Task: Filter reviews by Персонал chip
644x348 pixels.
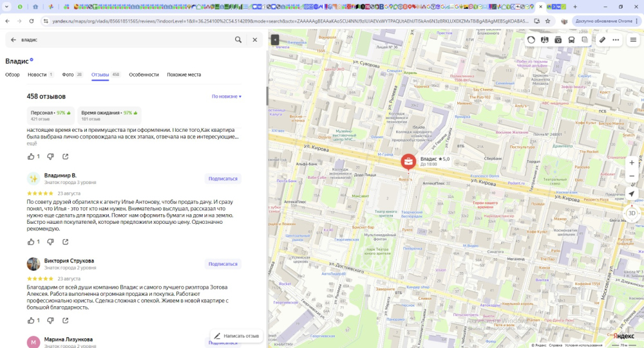Action: point(50,115)
